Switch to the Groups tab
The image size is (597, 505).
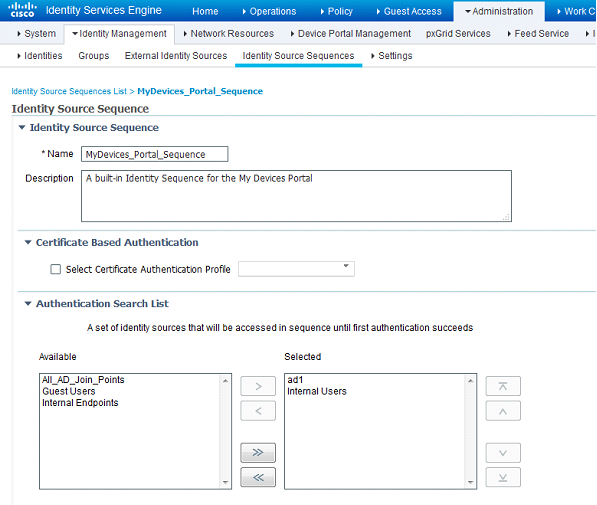pos(94,56)
